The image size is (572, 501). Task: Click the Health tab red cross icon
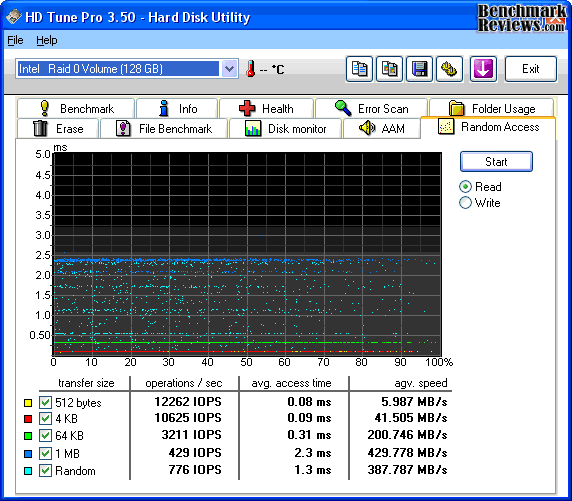coord(247,108)
